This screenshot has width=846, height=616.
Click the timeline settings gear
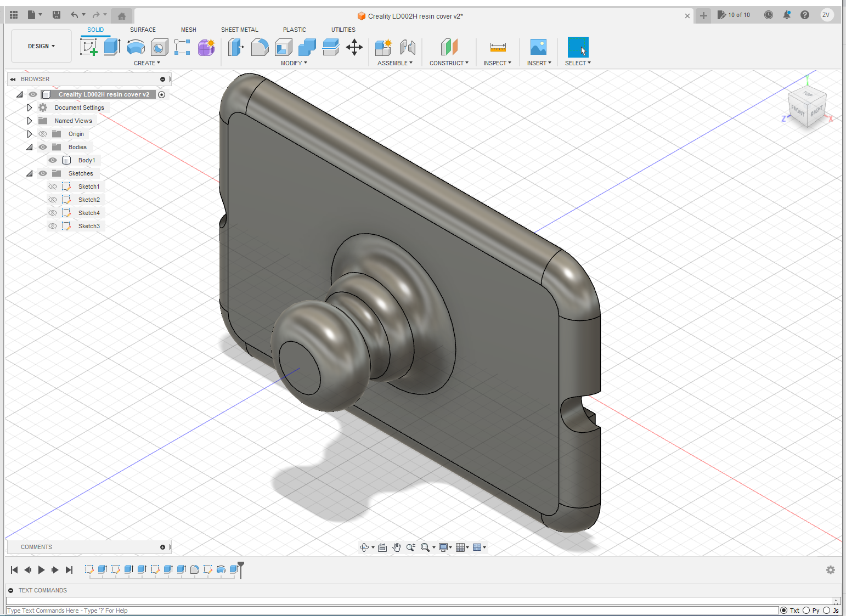click(831, 570)
